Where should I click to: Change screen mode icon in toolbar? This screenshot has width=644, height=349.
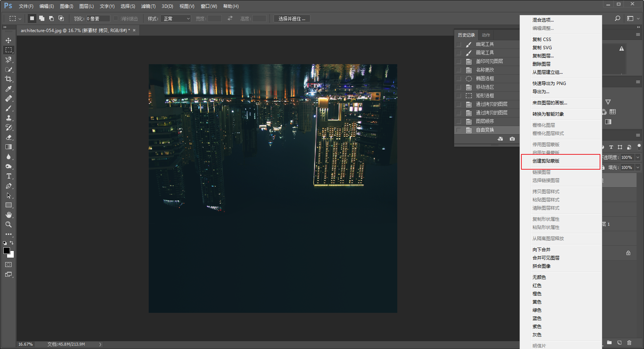point(9,274)
